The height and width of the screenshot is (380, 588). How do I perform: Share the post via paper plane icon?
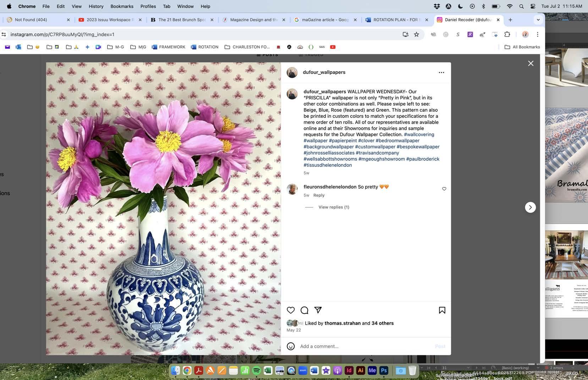(x=318, y=310)
